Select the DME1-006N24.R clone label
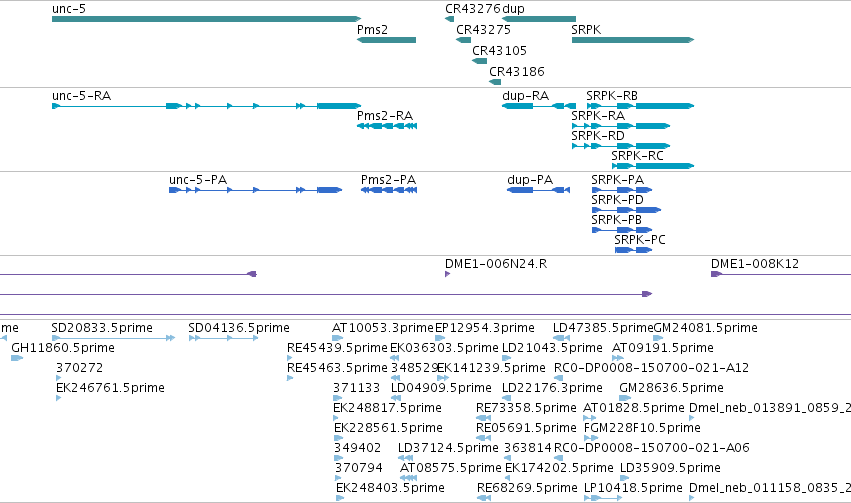Viewport: 851px width, 503px height. point(496,264)
